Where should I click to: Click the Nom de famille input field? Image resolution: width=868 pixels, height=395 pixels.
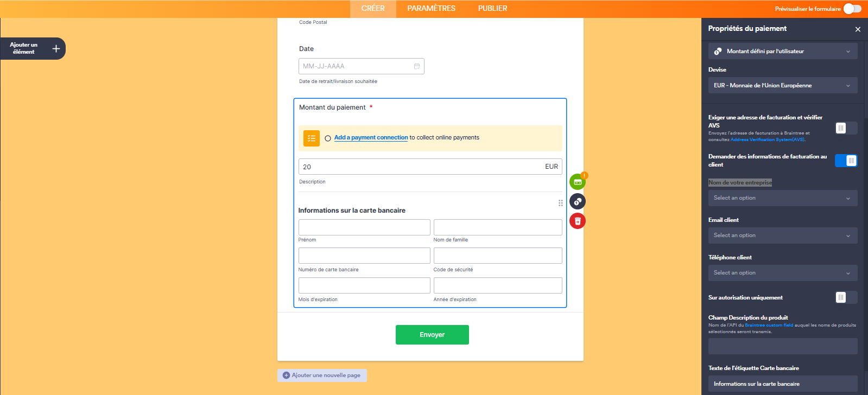498,227
